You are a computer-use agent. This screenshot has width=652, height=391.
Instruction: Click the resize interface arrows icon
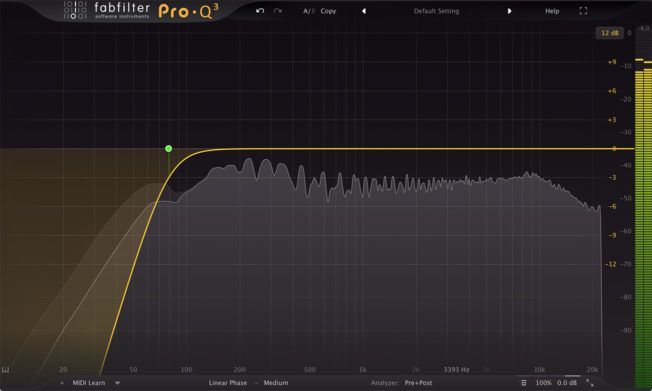click(590, 383)
